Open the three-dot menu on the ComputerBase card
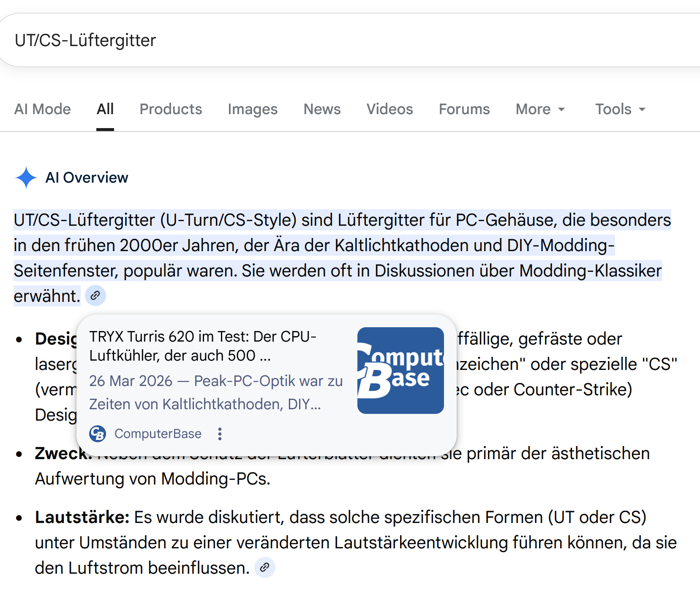 tap(220, 434)
